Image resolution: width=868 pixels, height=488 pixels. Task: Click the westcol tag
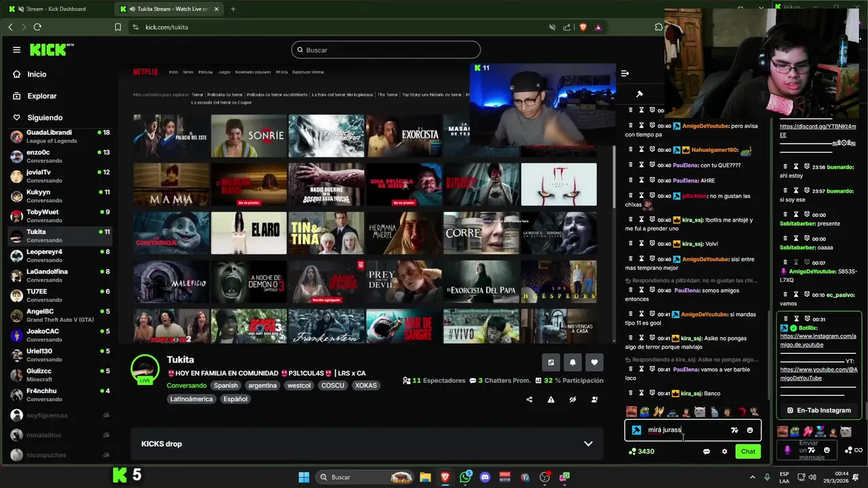point(299,385)
